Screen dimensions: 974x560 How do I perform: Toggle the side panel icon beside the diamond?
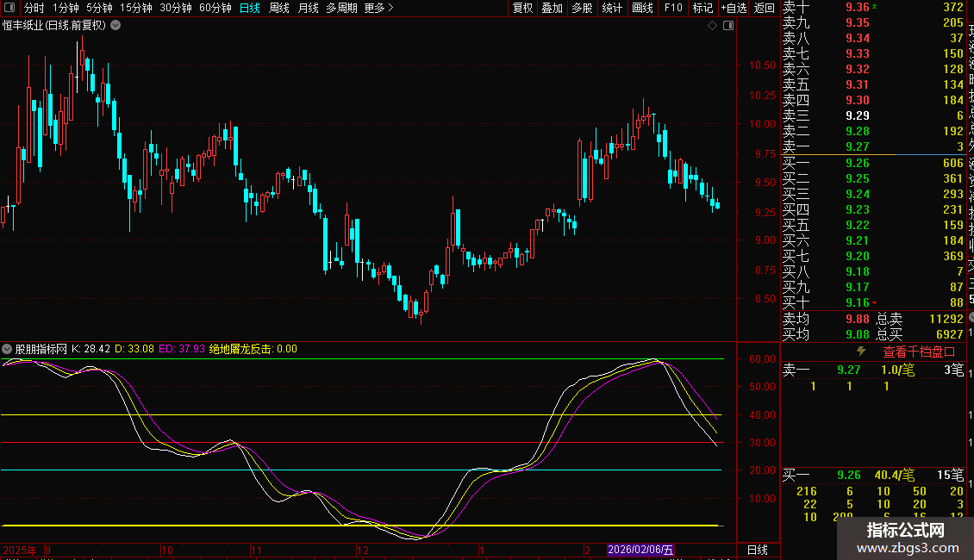727,26
